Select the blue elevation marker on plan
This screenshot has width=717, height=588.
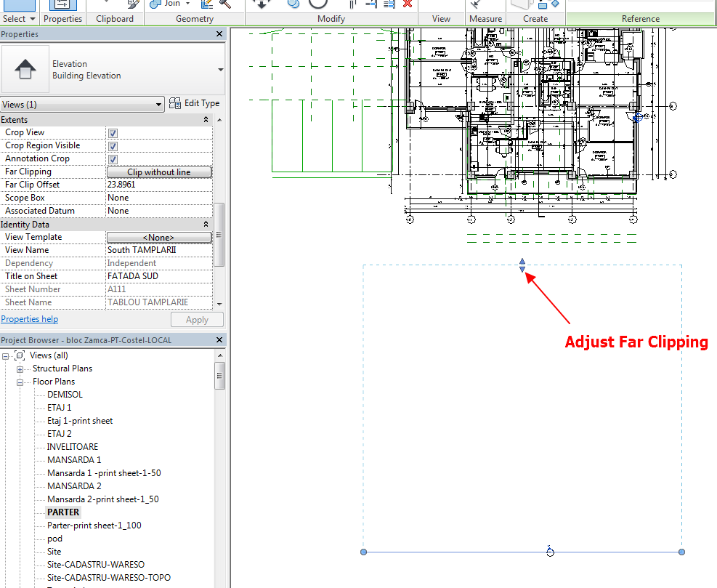pyautogui.click(x=638, y=118)
